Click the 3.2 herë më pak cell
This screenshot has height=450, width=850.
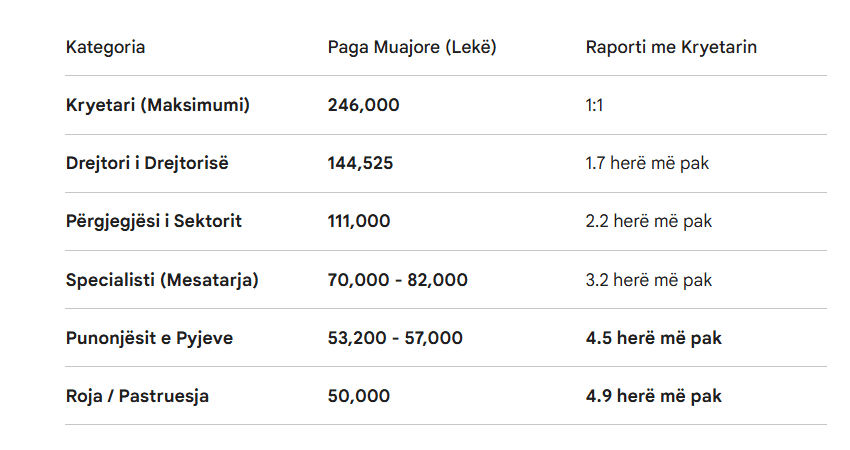(x=649, y=280)
